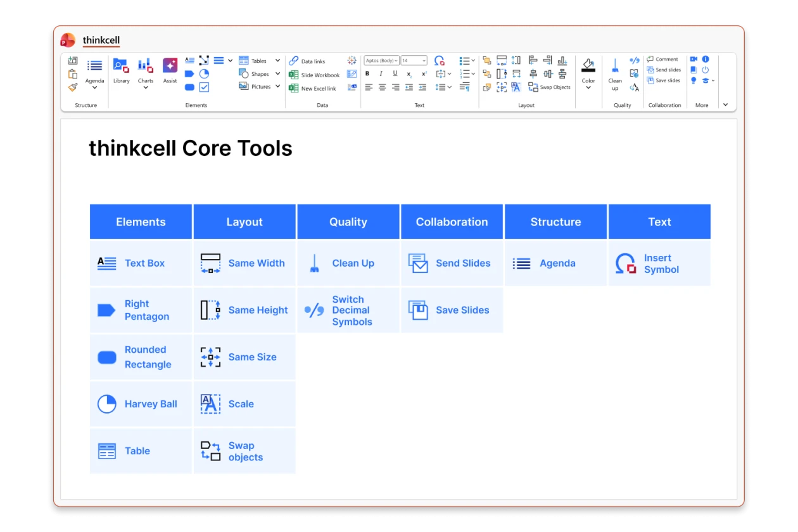Open the Charts dropdown
The image size is (798, 532).
point(146,87)
